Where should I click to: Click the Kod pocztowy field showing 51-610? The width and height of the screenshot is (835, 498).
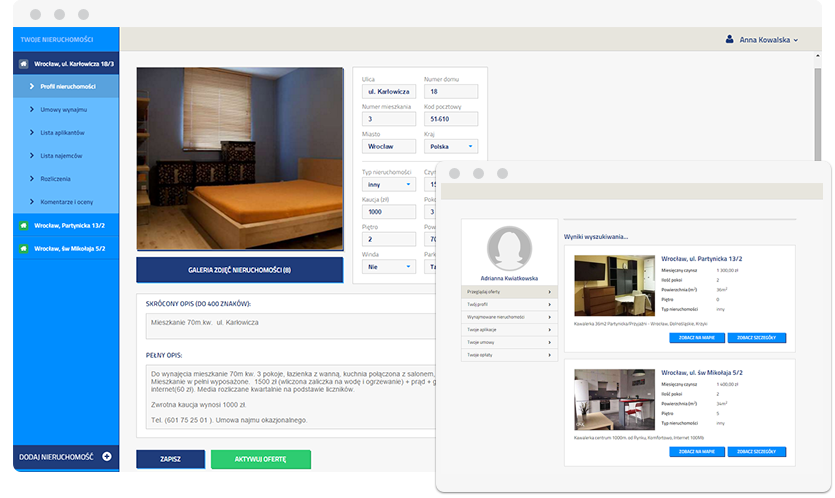[x=451, y=119]
